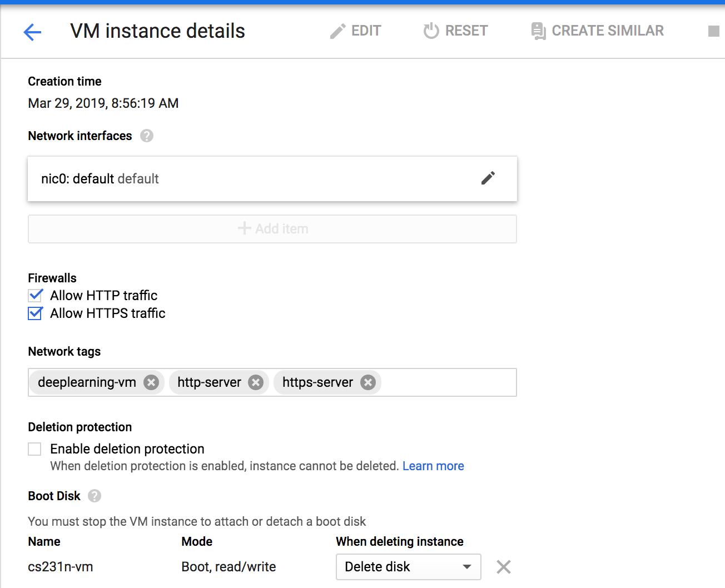Screen dimensions: 725x588
Task: Open help for Boot Disk
Action: click(95, 496)
